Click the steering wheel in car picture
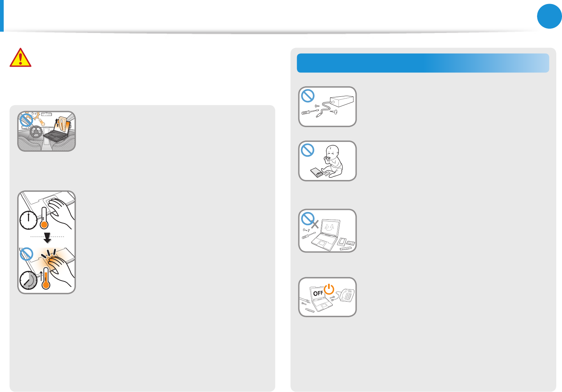 pos(36,132)
